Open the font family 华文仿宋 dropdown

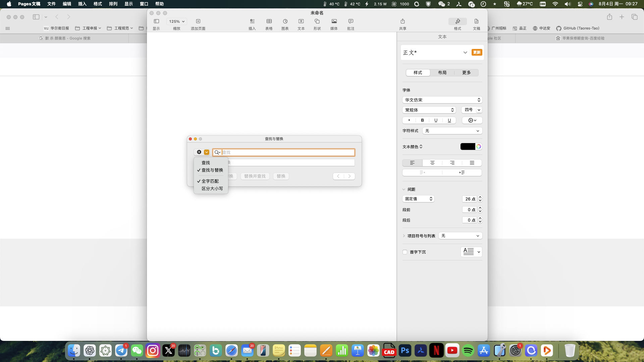coord(442,100)
